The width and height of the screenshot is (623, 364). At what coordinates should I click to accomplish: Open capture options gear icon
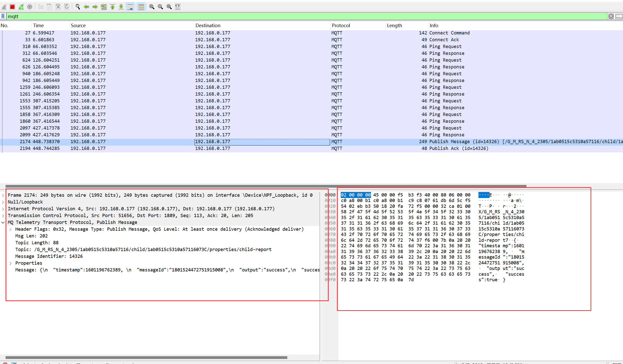[30, 7]
